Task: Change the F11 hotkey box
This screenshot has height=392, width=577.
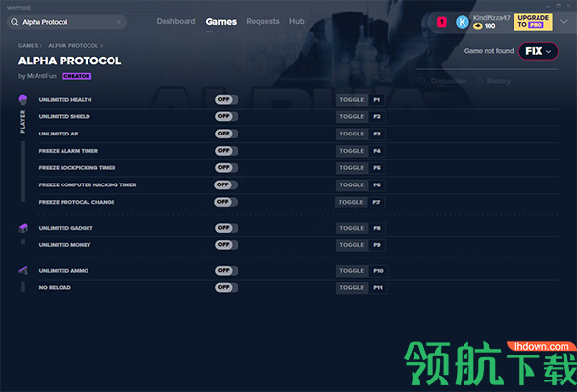Action: [378, 288]
